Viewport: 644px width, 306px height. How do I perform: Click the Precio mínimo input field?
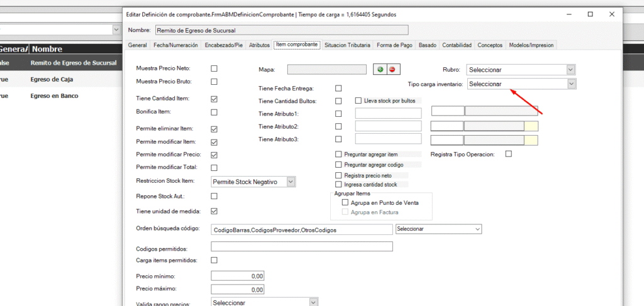pos(238,276)
